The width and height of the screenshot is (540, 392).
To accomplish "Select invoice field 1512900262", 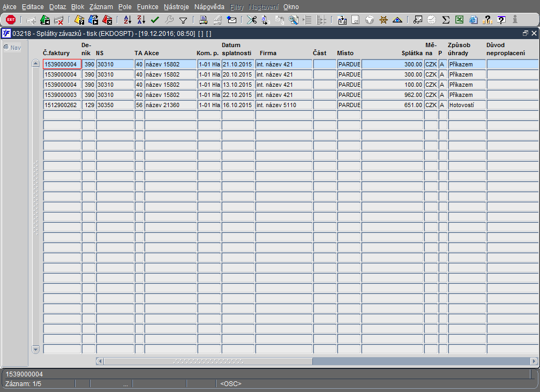I will [x=62, y=105].
